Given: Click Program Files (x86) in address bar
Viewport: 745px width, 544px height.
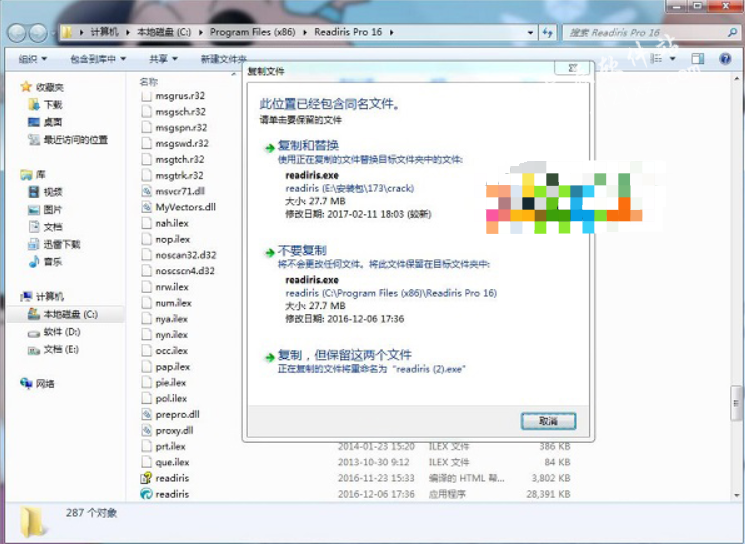Looking at the screenshot, I should click(252, 32).
